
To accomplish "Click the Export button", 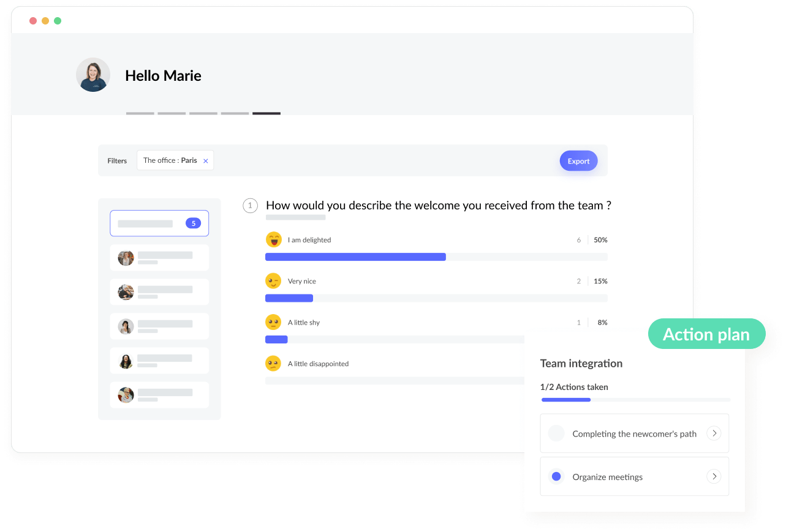I will 578,160.
